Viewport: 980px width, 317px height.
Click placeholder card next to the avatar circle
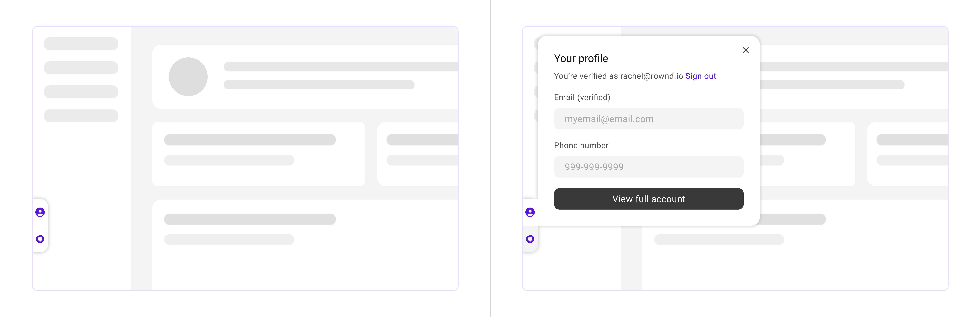[305, 77]
